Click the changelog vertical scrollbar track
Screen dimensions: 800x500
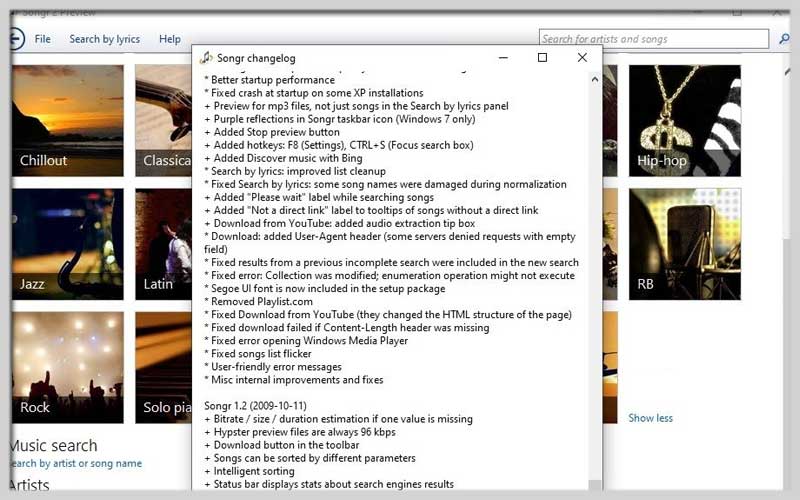pyautogui.click(x=595, y=281)
